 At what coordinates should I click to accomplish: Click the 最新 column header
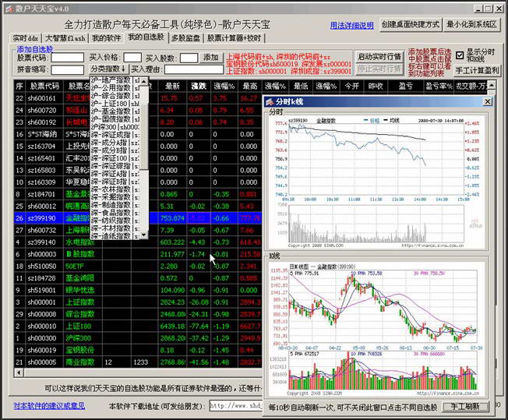pyautogui.click(x=172, y=86)
